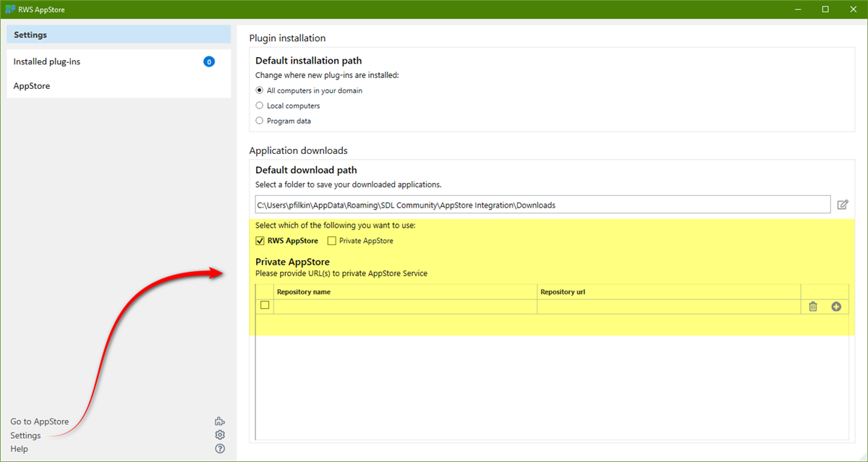The height and width of the screenshot is (462, 868).
Task: Click the question mark Help icon
Action: click(220, 449)
